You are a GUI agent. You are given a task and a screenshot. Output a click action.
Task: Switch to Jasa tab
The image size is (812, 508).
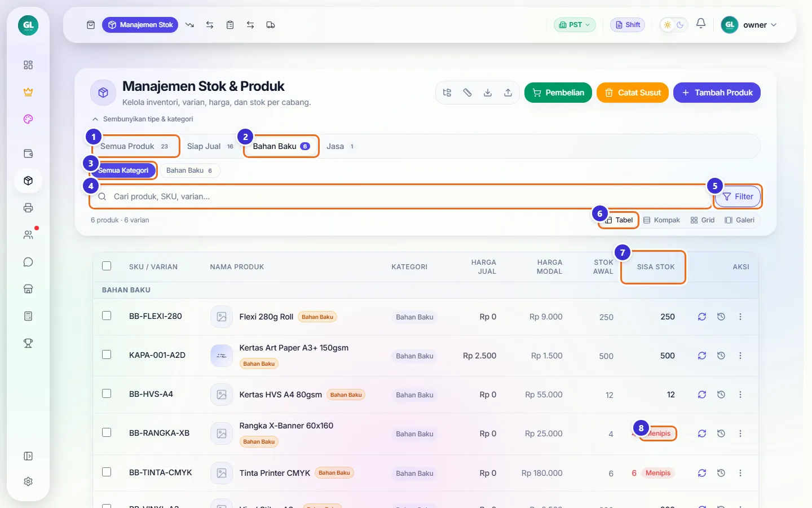(340, 146)
